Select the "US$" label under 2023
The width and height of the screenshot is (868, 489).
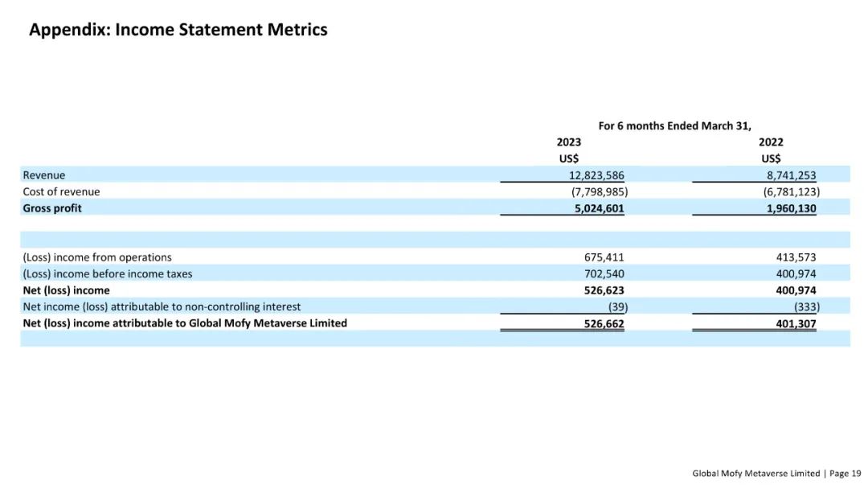tap(568, 159)
